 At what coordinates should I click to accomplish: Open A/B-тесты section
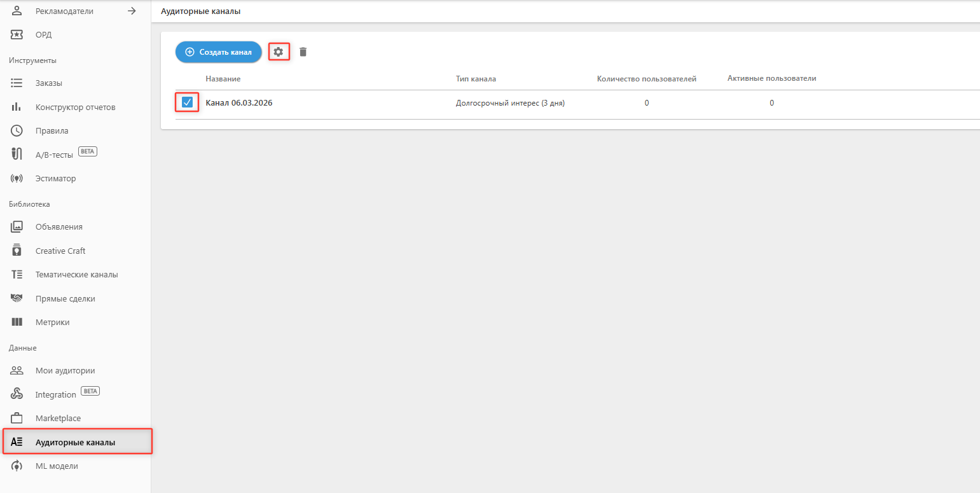pyautogui.click(x=54, y=155)
